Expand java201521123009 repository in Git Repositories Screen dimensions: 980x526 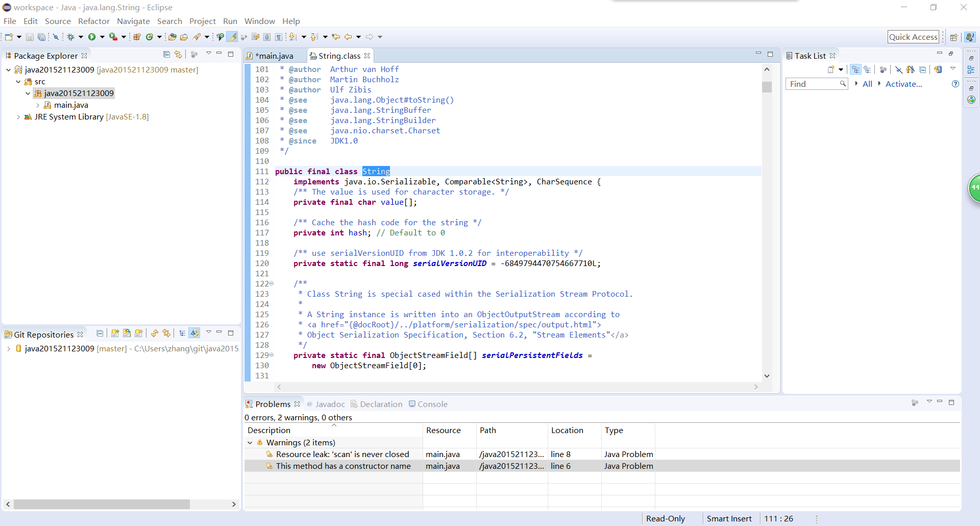click(x=9, y=349)
